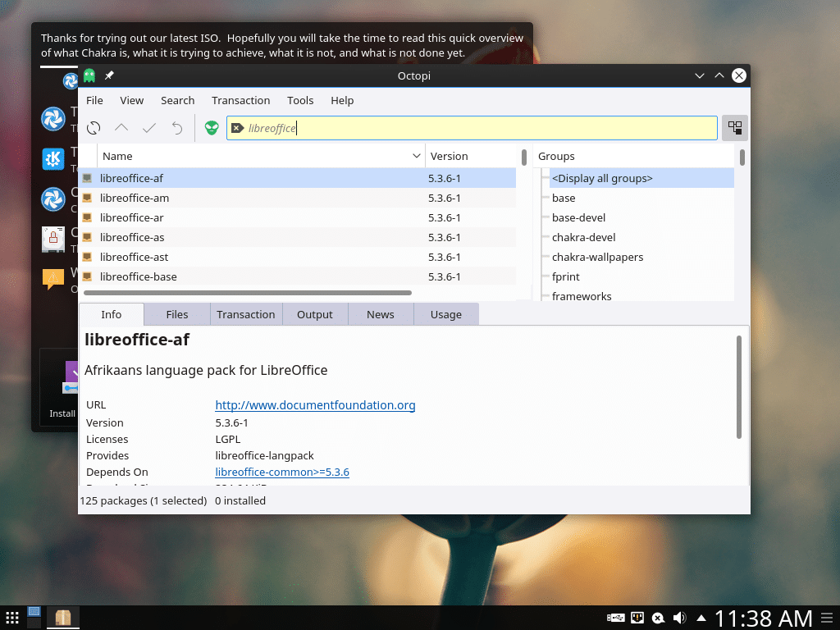Click the package list vertical scrollbar
This screenshot has width=840, height=630.
(x=524, y=157)
